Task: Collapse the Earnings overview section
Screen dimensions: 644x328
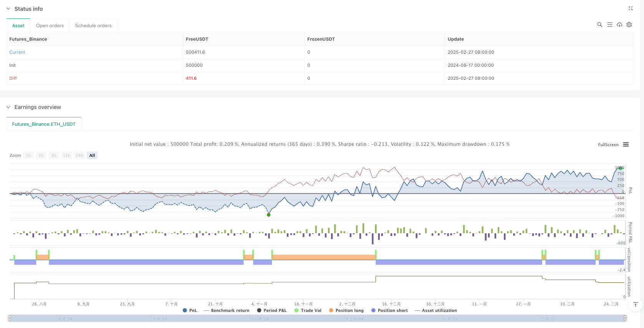Action: pos(8,107)
